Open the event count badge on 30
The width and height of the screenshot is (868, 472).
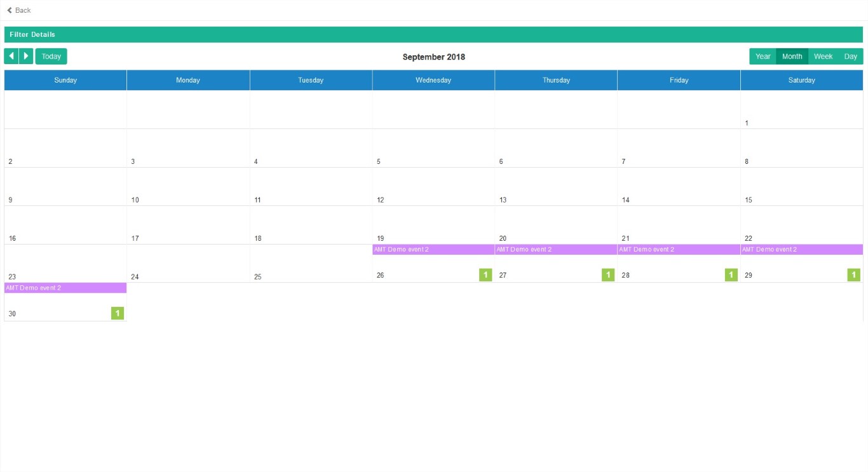pos(118,313)
